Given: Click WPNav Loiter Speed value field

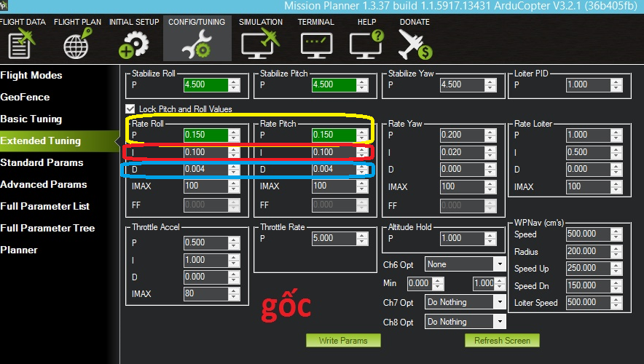Looking at the screenshot, I should pyautogui.click(x=588, y=302).
